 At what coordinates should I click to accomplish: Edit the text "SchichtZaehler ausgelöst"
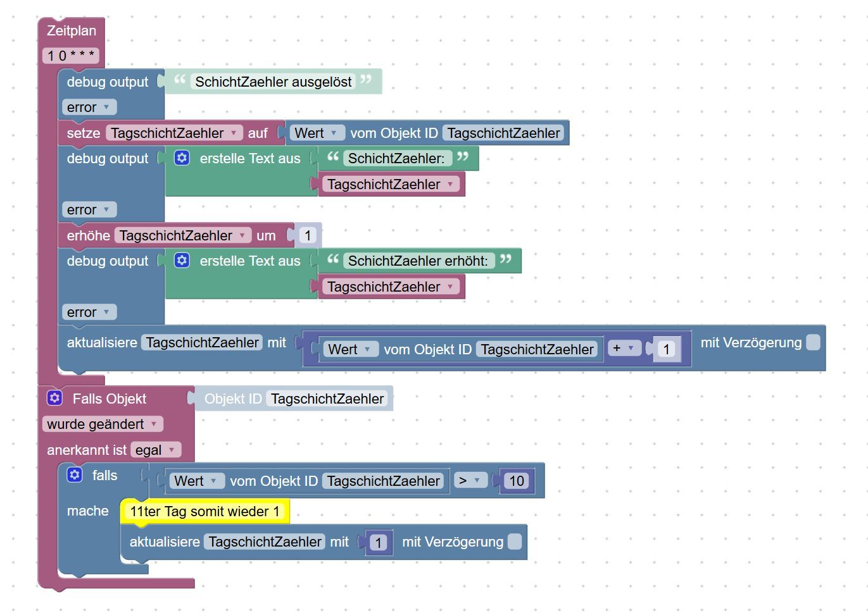[274, 82]
